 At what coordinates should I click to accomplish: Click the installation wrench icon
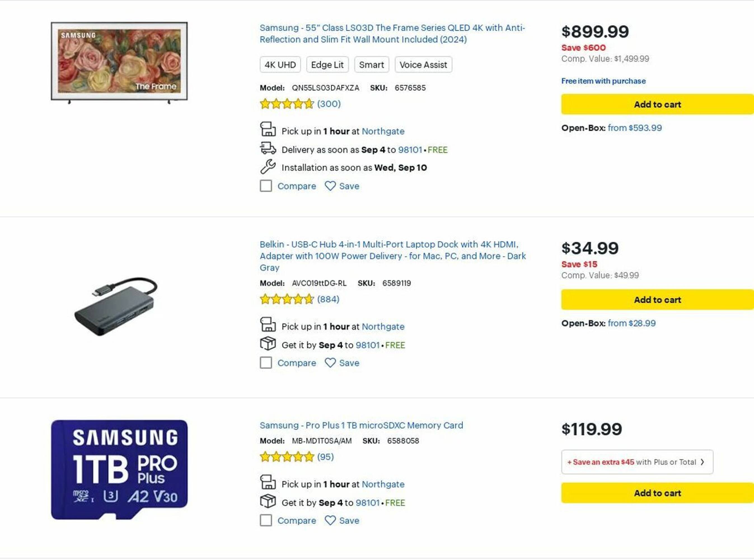point(268,167)
